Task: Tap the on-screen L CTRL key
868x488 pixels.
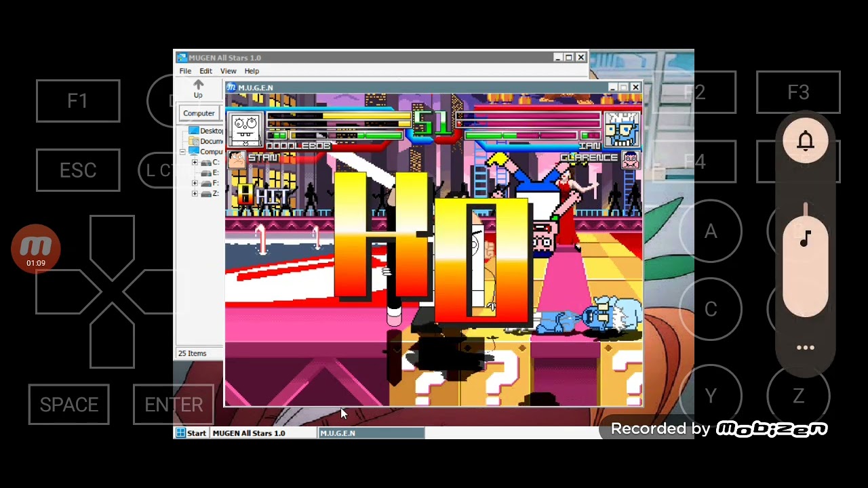Action: click(161, 170)
